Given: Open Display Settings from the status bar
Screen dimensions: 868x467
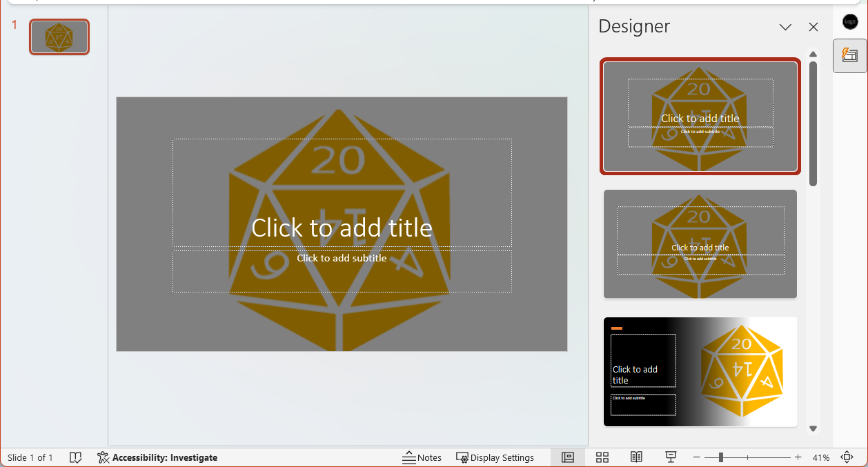Looking at the screenshot, I should point(495,457).
